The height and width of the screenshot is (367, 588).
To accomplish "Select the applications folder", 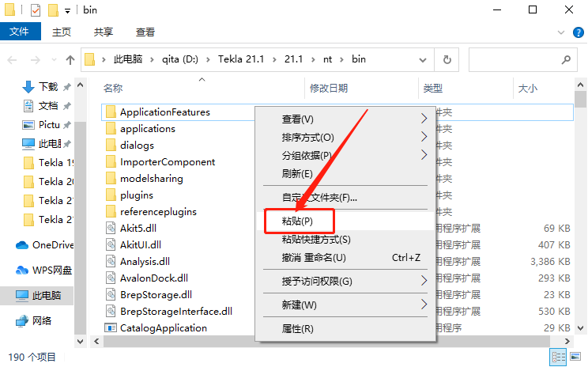I will [x=147, y=129].
